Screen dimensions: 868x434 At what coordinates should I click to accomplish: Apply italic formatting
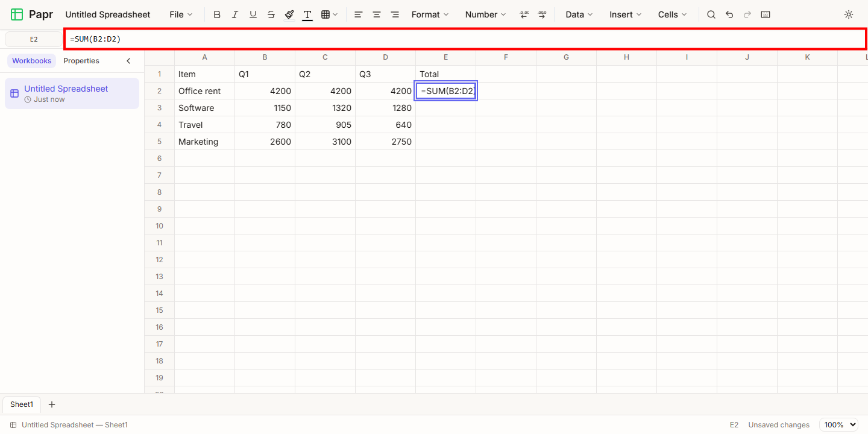pyautogui.click(x=235, y=14)
